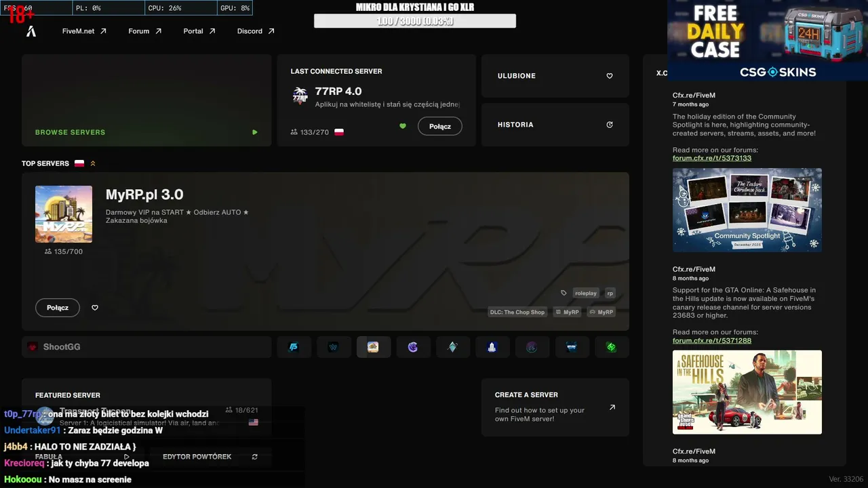Select the ShootGG server row
868x488 pixels.
point(146,347)
